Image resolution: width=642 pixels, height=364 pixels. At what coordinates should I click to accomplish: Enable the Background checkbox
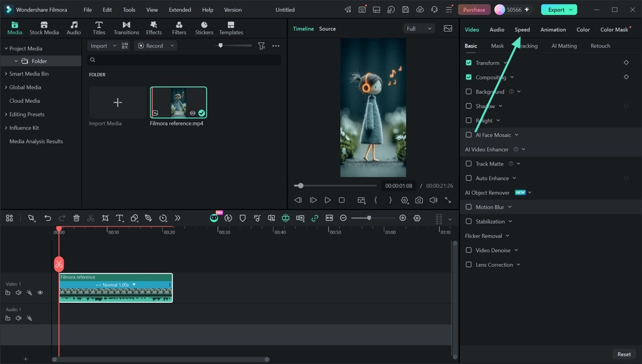pos(469,91)
